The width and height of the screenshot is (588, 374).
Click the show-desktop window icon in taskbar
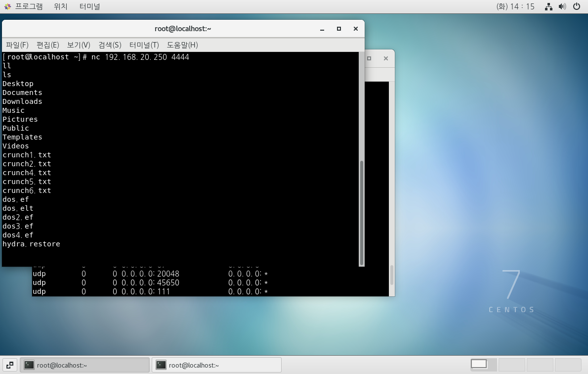pyautogui.click(x=10, y=365)
